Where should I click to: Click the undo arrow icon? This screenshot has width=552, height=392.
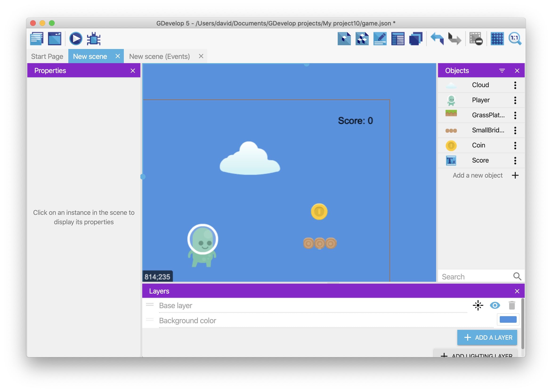(437, 39)
